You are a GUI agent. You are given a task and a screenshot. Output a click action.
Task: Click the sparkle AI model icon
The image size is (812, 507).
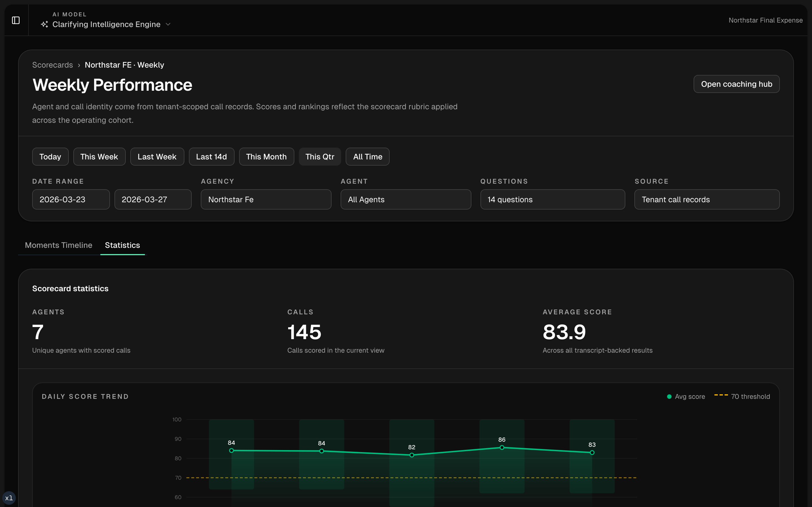(44, 25)
